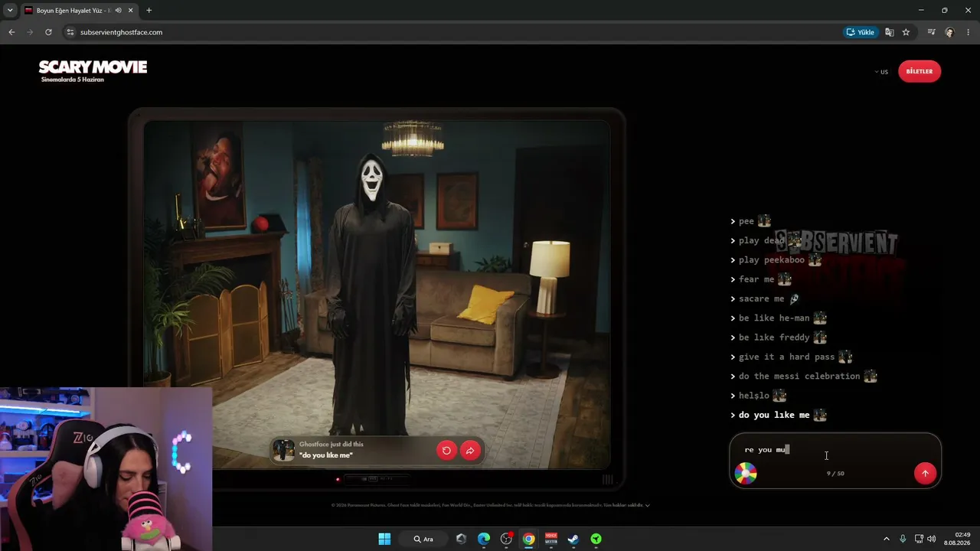Open the green arrow app on the taskbar
980x551 pixels.
tap(596, 539)
